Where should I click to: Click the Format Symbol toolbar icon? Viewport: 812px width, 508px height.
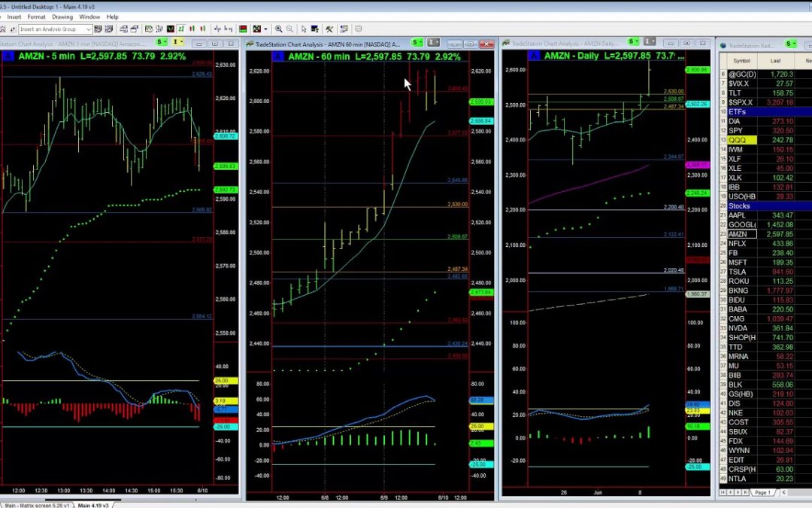pyautogui.click(x=314, y=29)
